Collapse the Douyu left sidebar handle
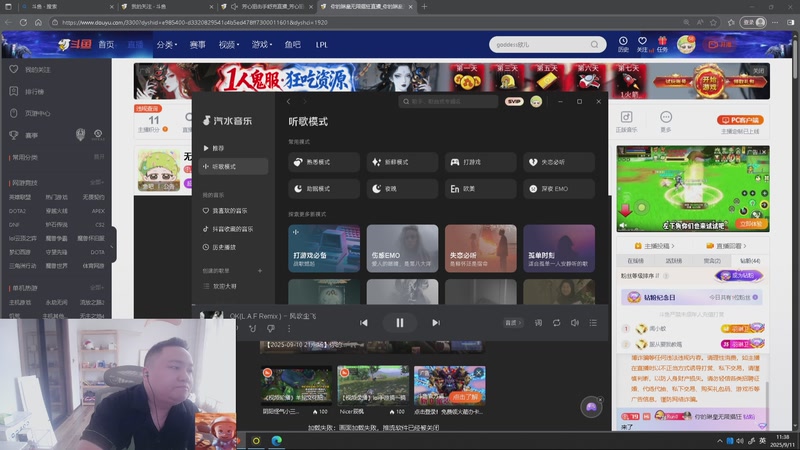800x450 pixels. click(x=113, y=245)
